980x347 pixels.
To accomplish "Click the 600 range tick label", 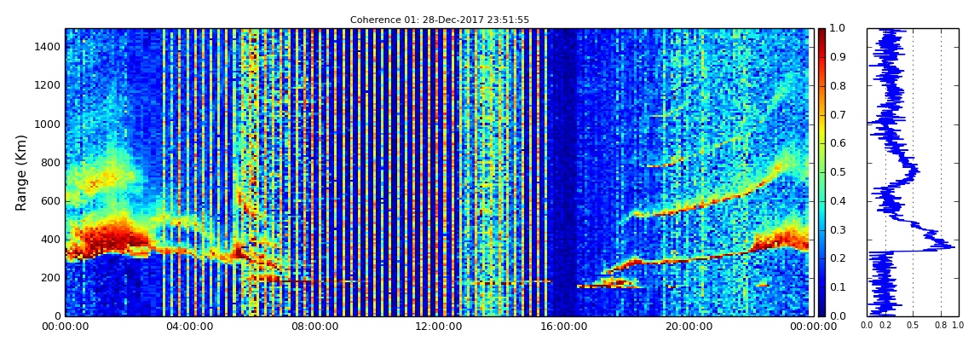I will tap(51, 200).
